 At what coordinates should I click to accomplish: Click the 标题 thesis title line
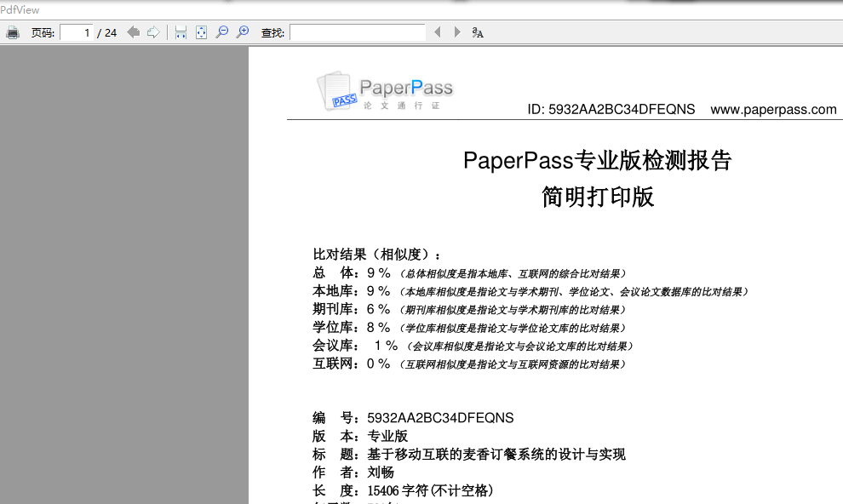tap(469, 455)
